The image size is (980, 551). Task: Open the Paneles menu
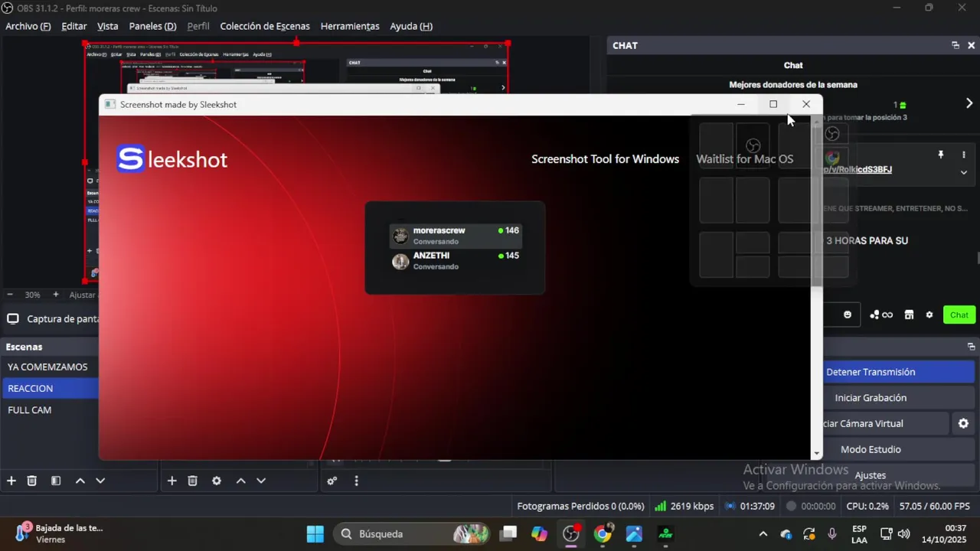(152, 26)
